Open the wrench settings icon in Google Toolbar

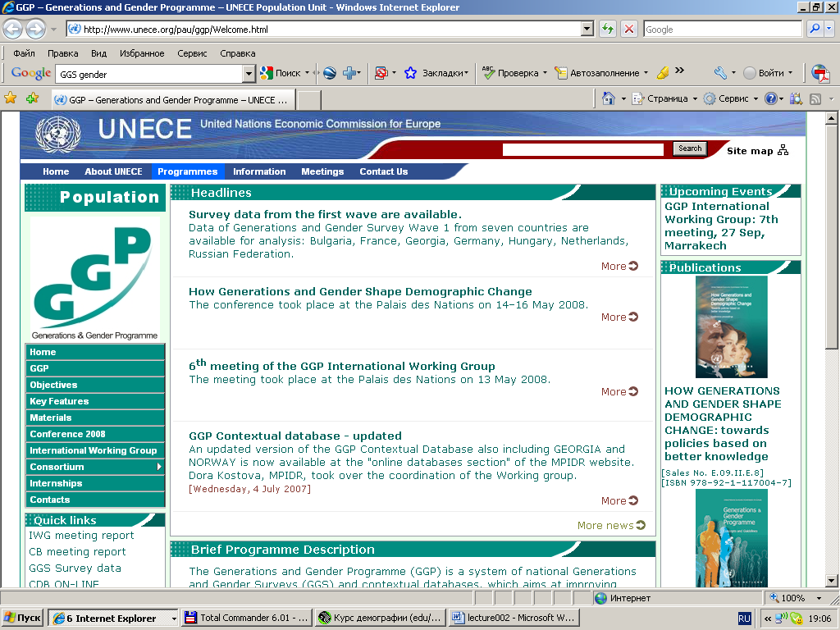(720, 73)
